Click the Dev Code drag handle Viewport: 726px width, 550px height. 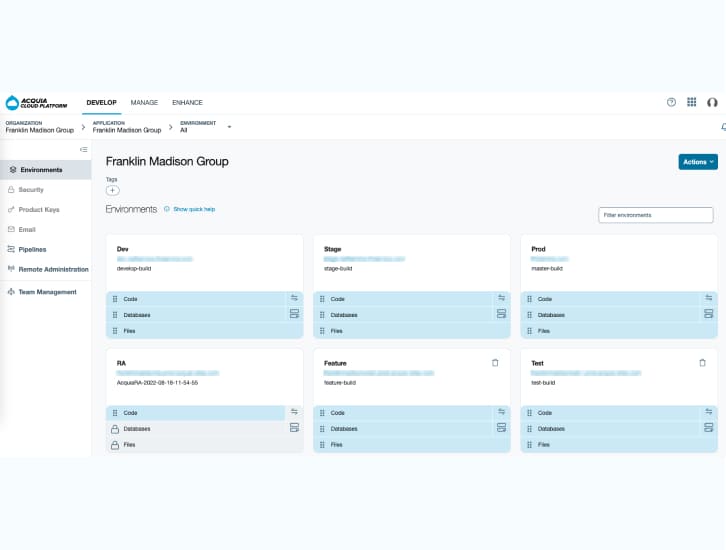115,299
